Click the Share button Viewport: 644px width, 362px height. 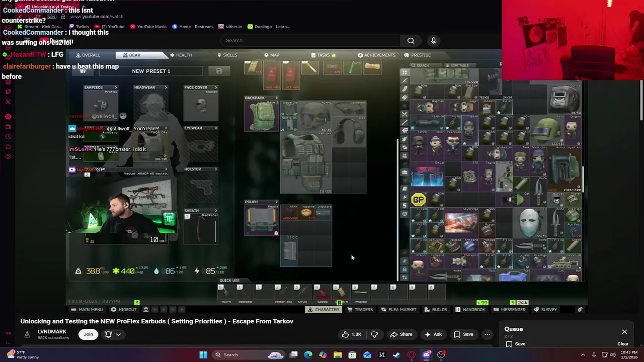401,334
